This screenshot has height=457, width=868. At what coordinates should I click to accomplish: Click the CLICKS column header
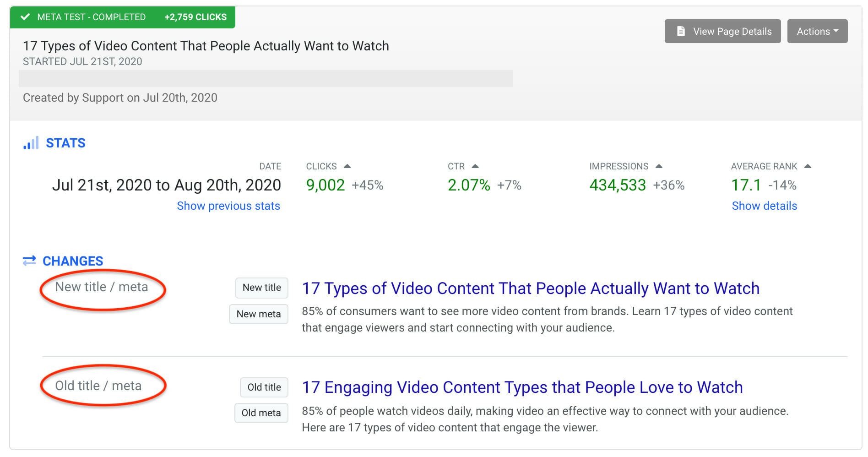point(321,166)
